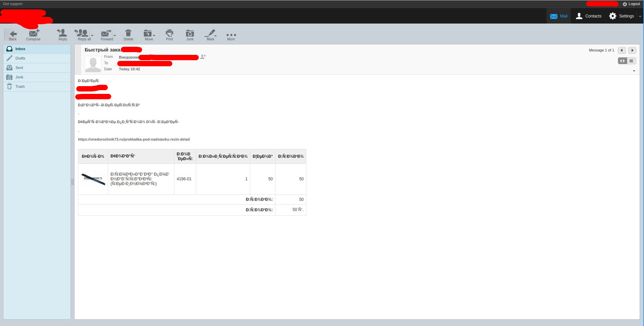The height and width of the screenshot is (326, 644).
Task: Open the Mark dropdown arrow
Action: [x=215, y=35]
